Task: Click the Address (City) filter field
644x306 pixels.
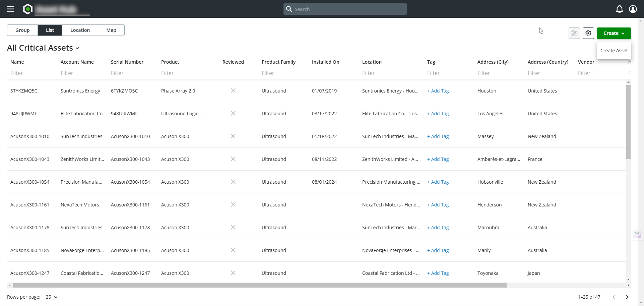Action: click(499, 73)
